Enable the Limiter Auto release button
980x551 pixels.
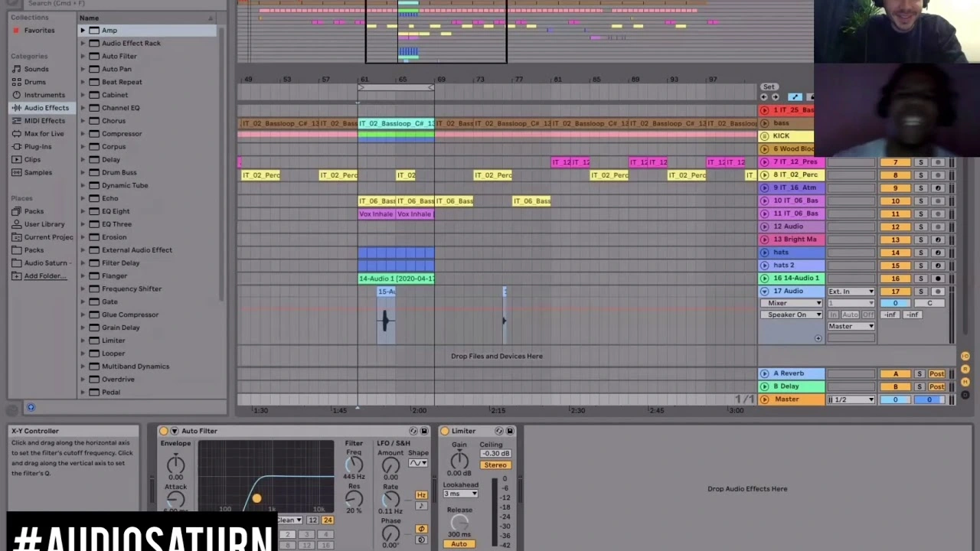click(x=459, y=544)
